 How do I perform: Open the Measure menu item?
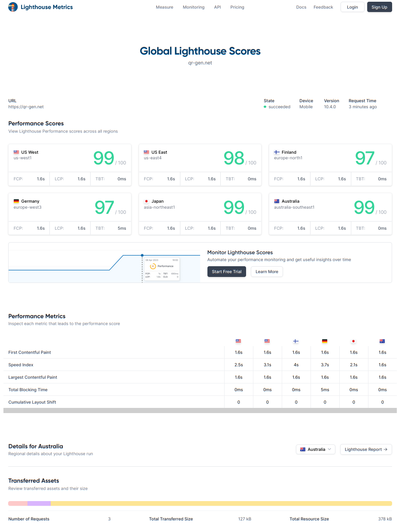tap(164, 7)
